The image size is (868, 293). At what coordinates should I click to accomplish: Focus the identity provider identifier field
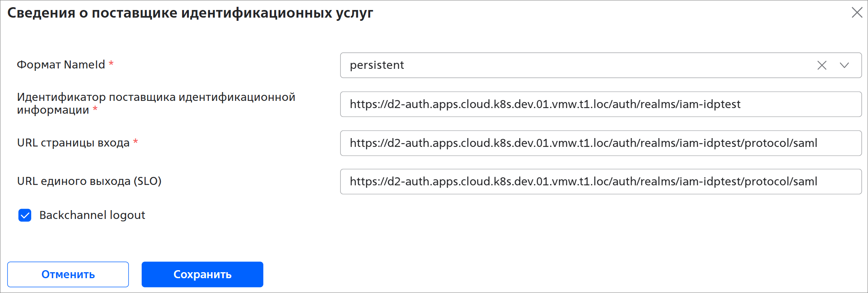pyautogui.click(x=600, y=104)
